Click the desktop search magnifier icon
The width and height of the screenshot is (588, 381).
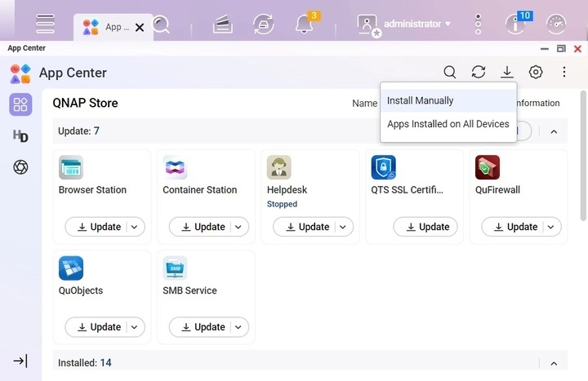pyautogui.click(x=162, y=24)
